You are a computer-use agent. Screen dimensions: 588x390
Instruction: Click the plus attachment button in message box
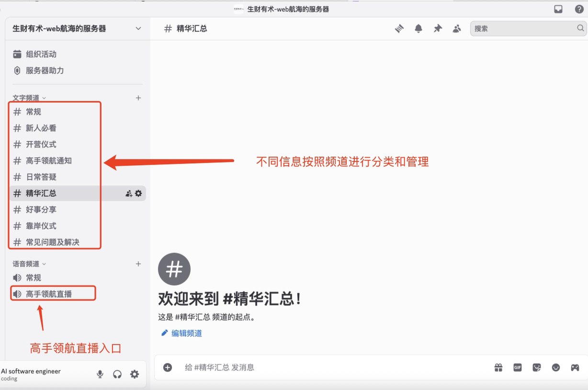pyautogui.click(x=168, y=368)
